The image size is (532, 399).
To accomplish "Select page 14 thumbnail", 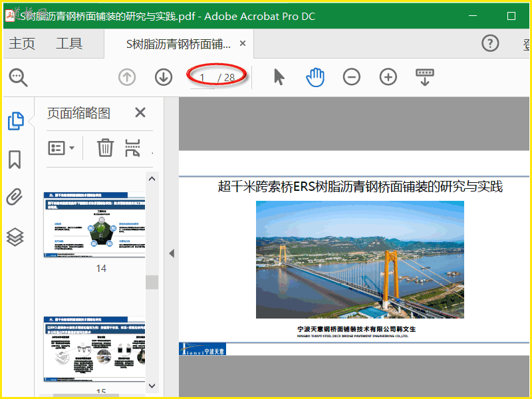I will 94,225.
